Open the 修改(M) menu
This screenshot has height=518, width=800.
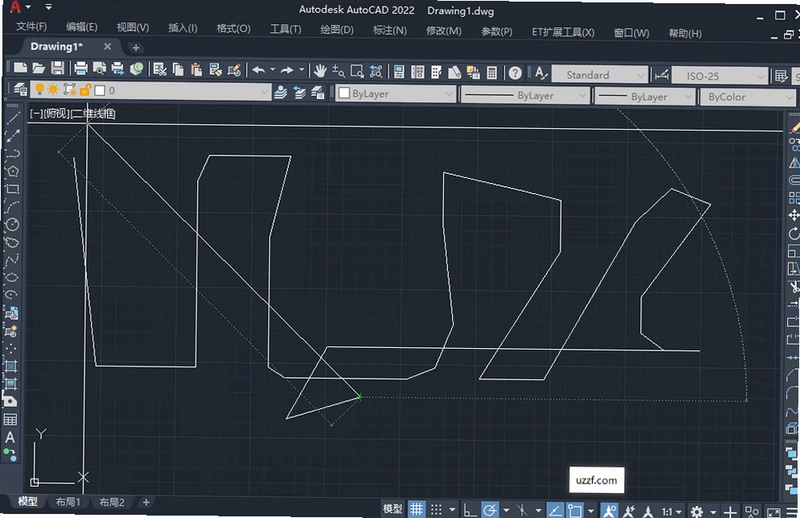click(444, 31)
